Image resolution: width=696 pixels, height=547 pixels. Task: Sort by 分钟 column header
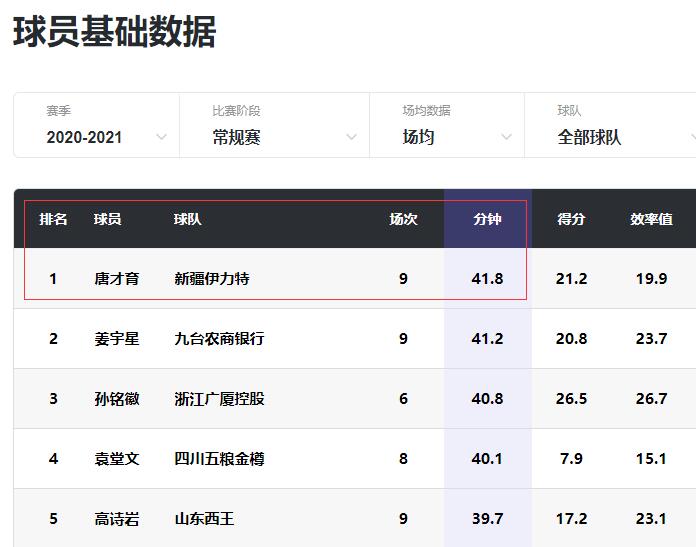coord(487,219)
